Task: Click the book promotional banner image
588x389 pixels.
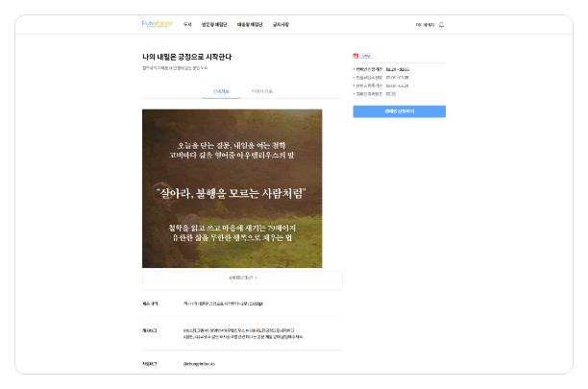Action: click(x=232, y=188)
